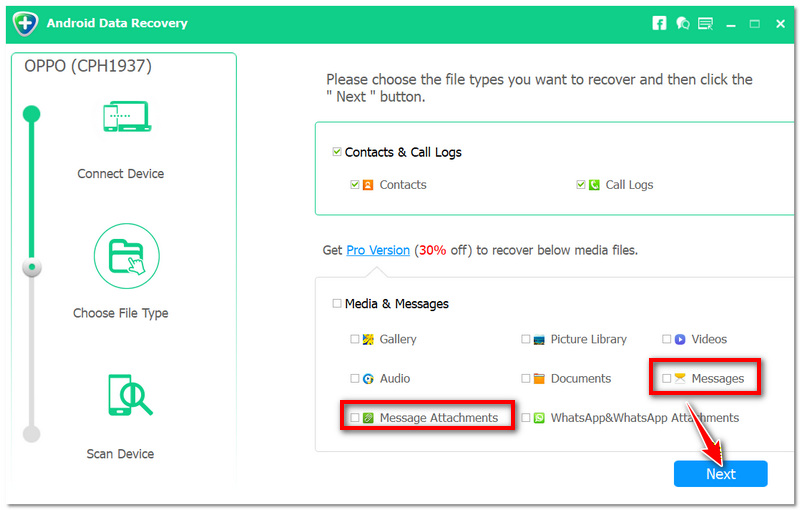The height and width of the screenshot is (510, 800).
Task: Open the Pro Version link
Action: point(378,250)
